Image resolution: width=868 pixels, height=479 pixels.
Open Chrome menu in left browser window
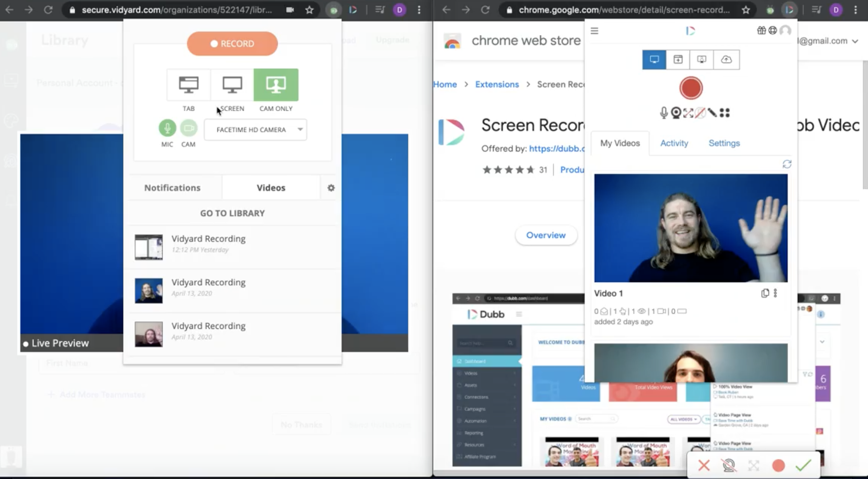coord(419,10)
